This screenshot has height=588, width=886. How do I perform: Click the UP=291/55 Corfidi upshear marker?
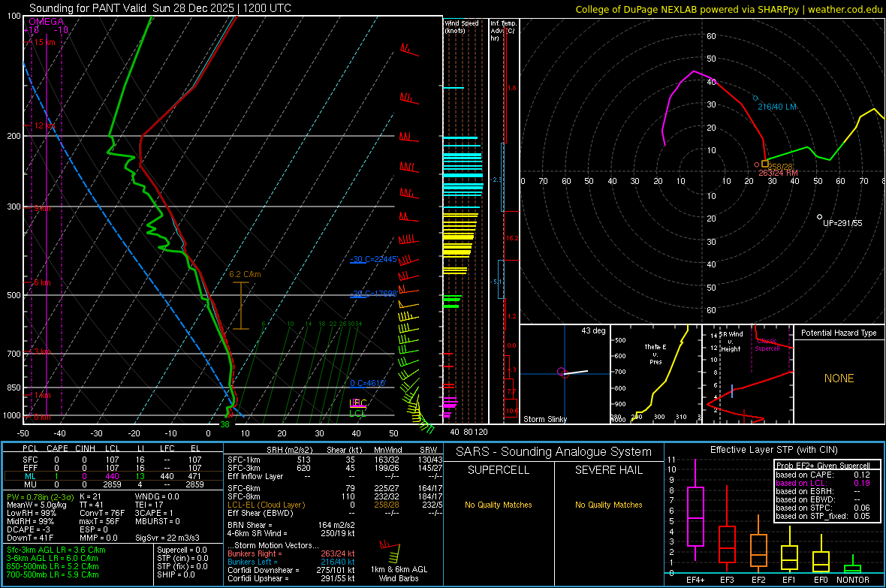819,217
